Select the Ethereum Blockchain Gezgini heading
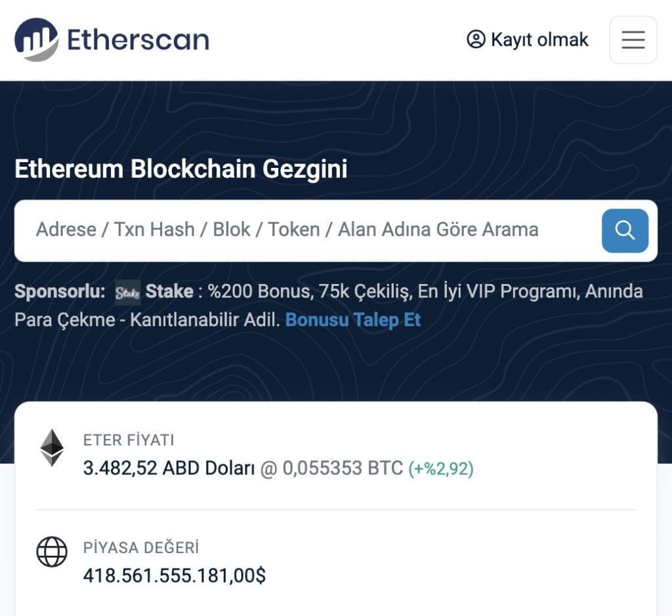The height and width of the screenshot is (616, 672). click(182, 169)
